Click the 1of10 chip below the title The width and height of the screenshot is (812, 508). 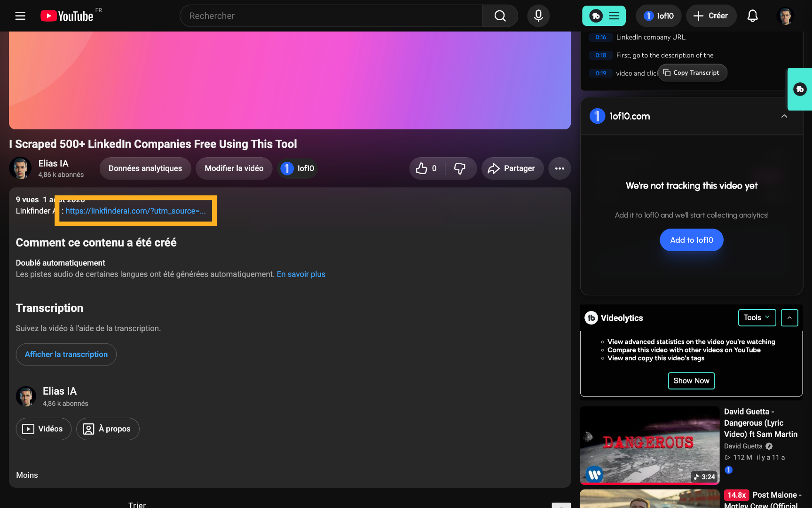[x=298, y=168]
